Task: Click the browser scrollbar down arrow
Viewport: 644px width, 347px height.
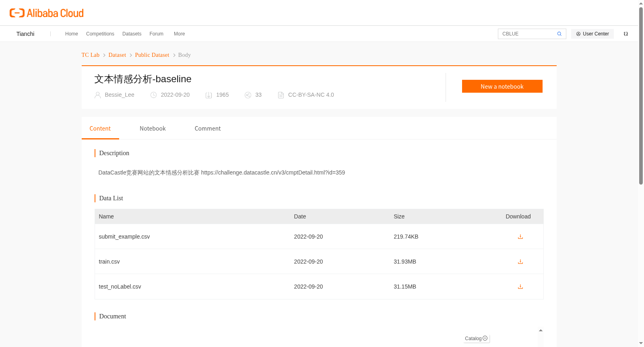Action: click(x=641, y=343)
